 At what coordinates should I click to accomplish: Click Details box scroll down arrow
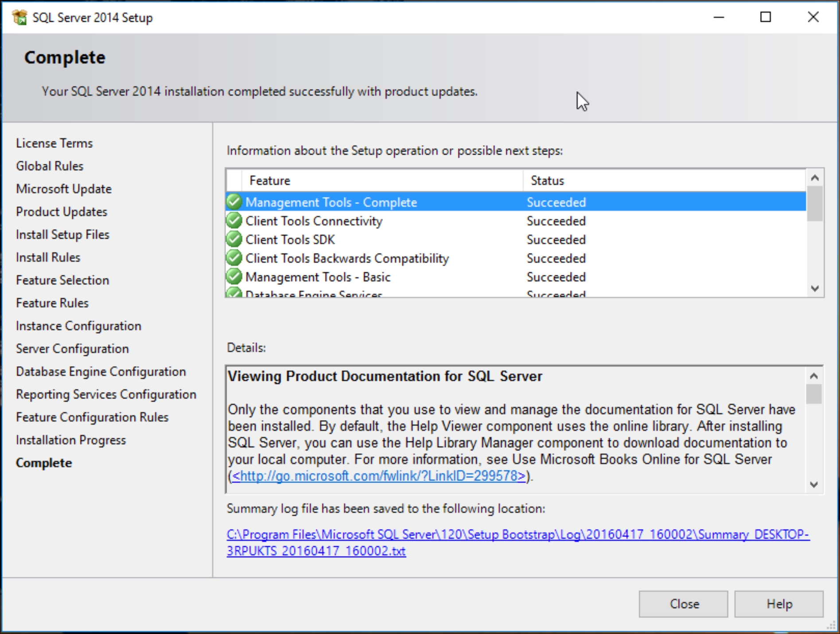click(x=814, y=484)
